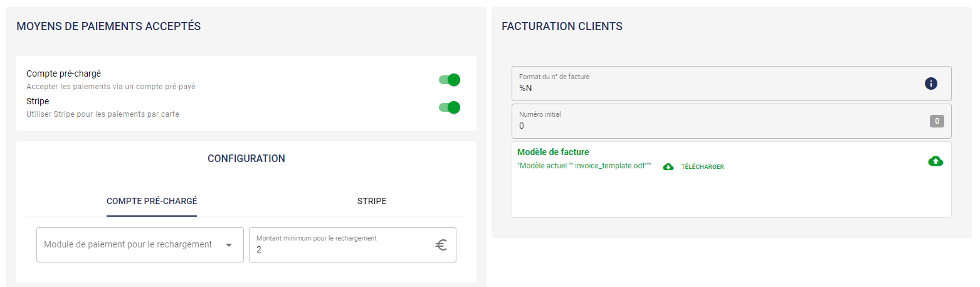Click the cloud download icon beside Télécharger
The image size is (980, 287).
tap(668, 167)
